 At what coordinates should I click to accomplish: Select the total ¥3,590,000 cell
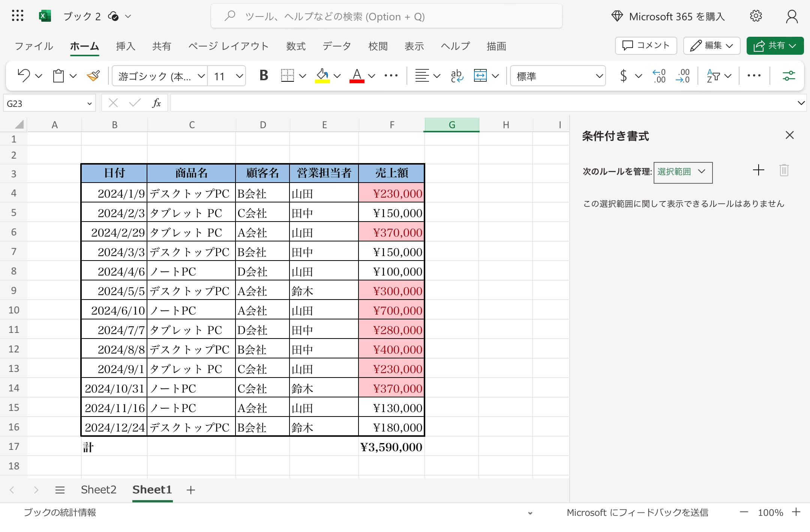pyautogui.click(x=391, y=446)
